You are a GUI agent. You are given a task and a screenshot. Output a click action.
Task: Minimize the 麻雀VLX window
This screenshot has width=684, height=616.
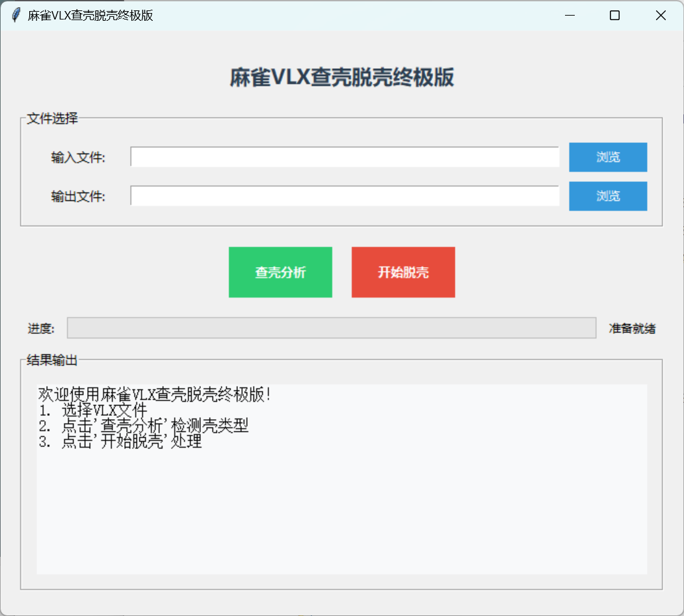(x=570, y=16)
